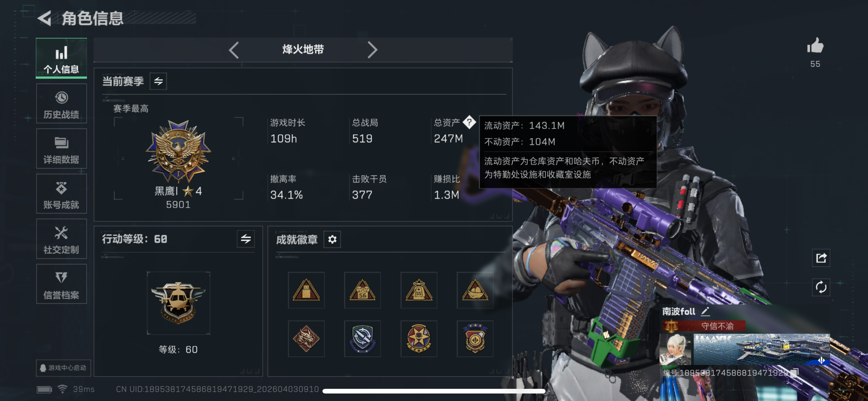Viewport: 868px width, 401px height.
Task: Toggle the 行动等级 swap button
Action: click(246, 239)
